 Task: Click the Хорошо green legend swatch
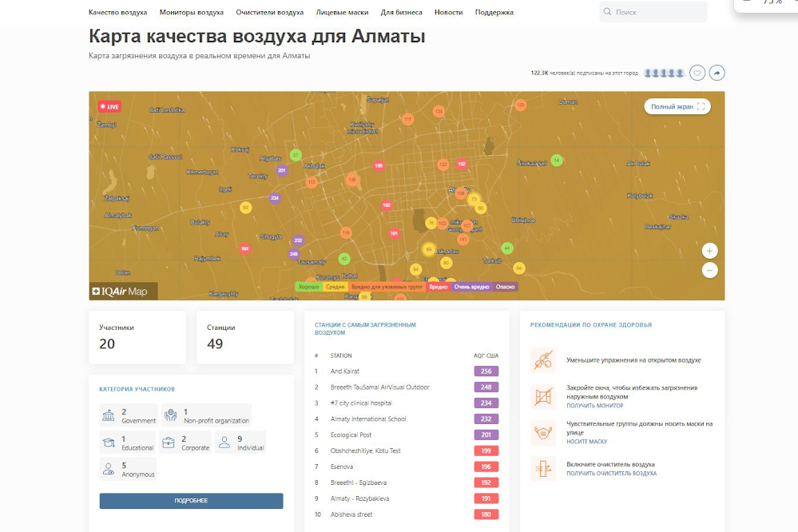pyautogui.click(x=308, y=287)
